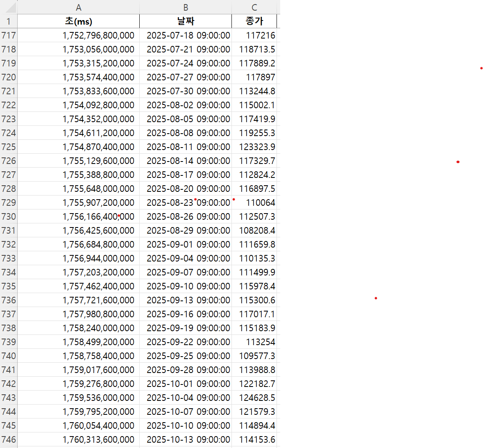Select the closing price 108208.4 cell

pyautogui.click(x=257, y=230)
